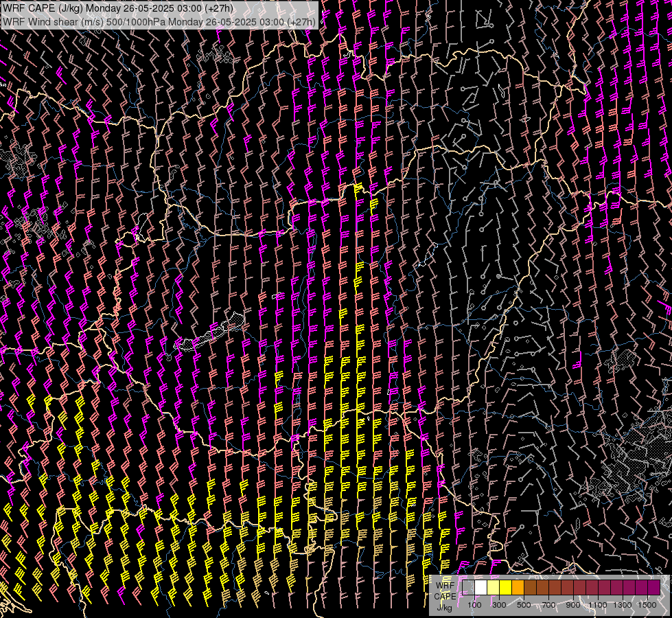Click the elongated Lake Balaton outline on map

pyautogui.click(x=209, y=332)
